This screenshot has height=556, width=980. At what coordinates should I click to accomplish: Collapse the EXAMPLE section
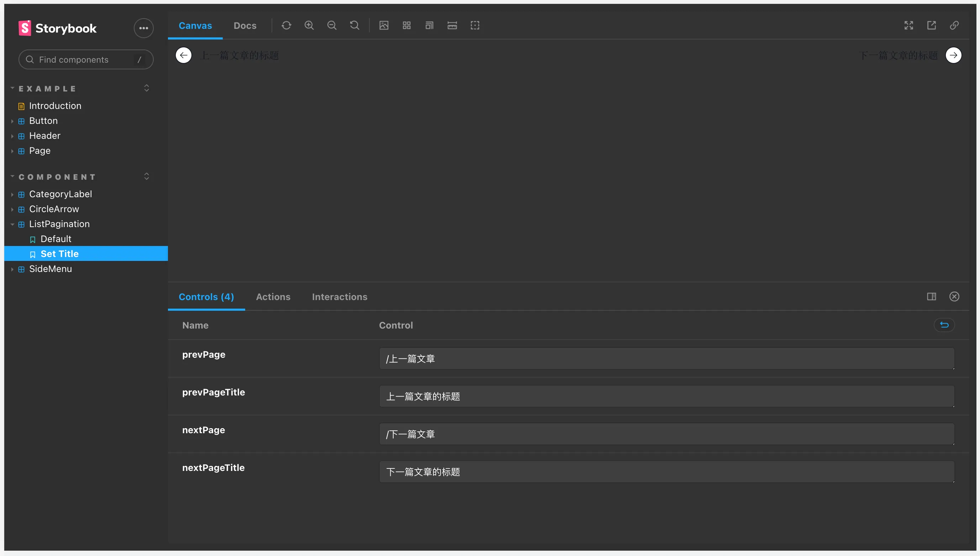point(12,89)
